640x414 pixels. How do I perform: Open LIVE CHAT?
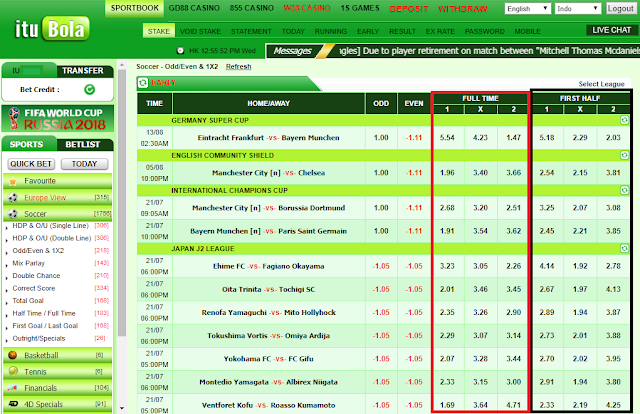tap(611, 30)
